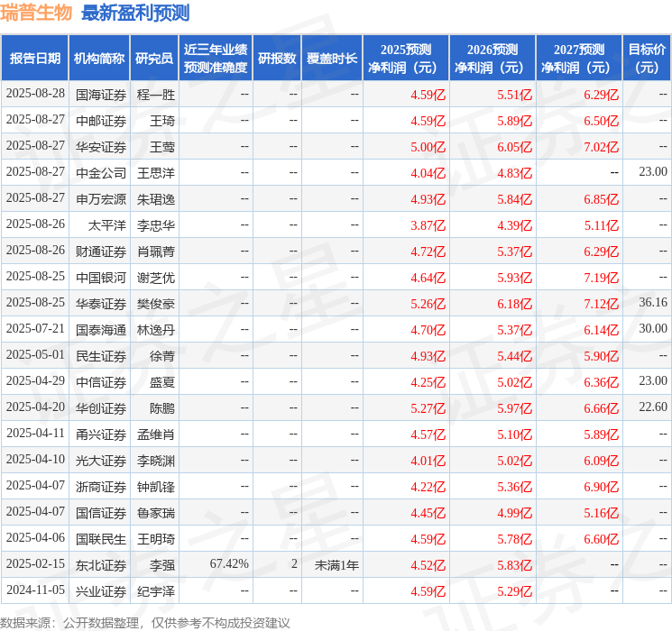The width and height of the screenshot is (672, 631).
Task: Click the 光大证券 institution cell
Action: tap(101, 461)
